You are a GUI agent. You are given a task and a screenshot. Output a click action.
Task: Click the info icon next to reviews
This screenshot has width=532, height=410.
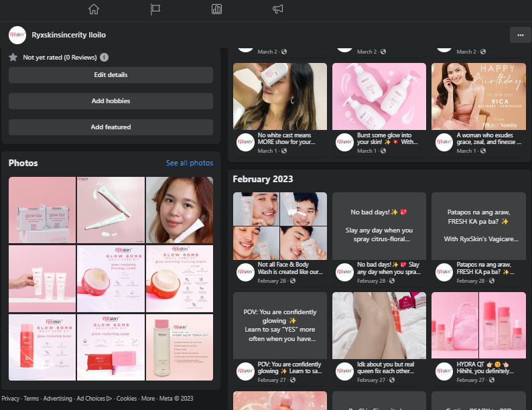coord(104,58)
